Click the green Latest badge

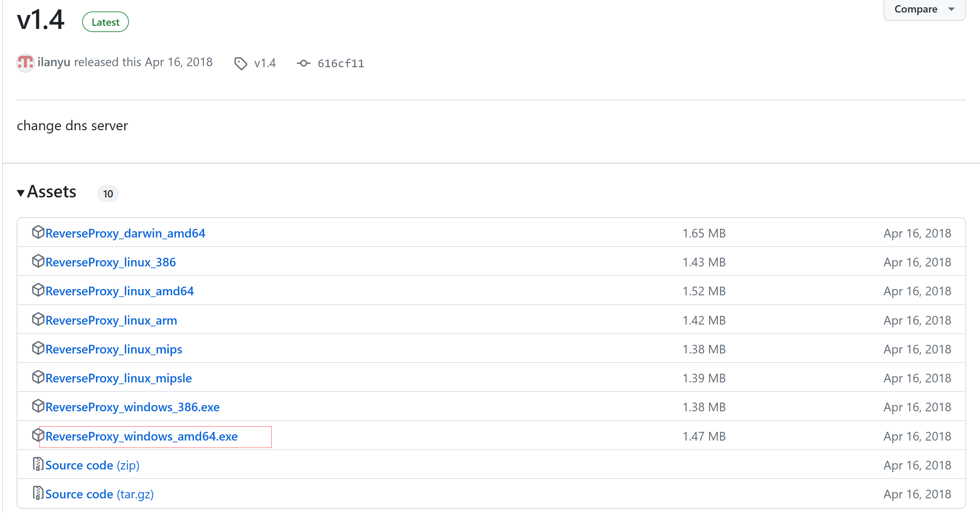(106, 22)
